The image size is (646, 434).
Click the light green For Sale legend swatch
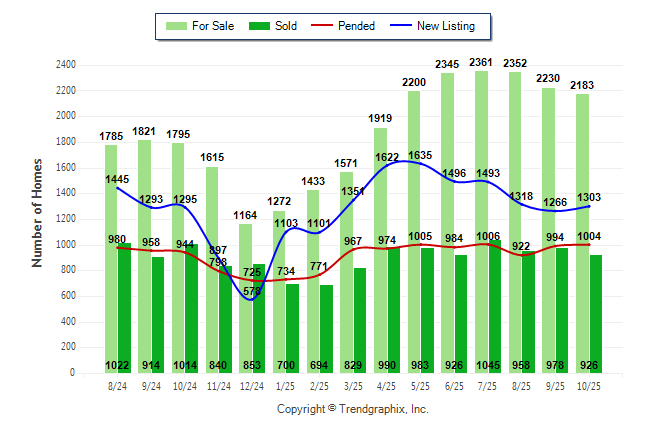tap(179, 26)
